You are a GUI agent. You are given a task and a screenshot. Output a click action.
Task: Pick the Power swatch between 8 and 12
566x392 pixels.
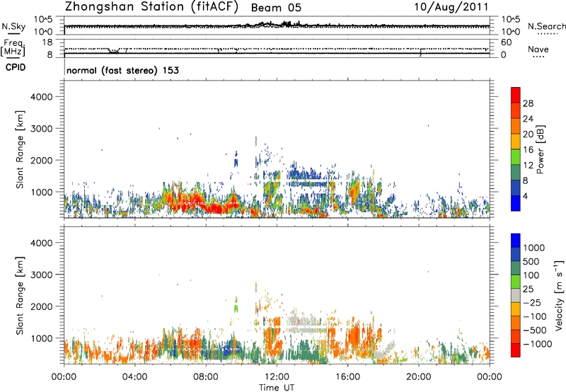click(516, 173)
